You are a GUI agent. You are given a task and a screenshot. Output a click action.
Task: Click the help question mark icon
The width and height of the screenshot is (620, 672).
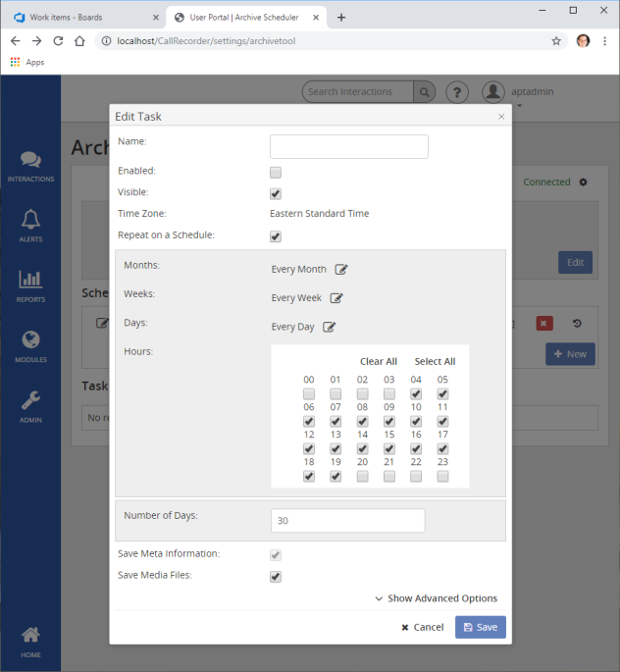pos(456,92)
